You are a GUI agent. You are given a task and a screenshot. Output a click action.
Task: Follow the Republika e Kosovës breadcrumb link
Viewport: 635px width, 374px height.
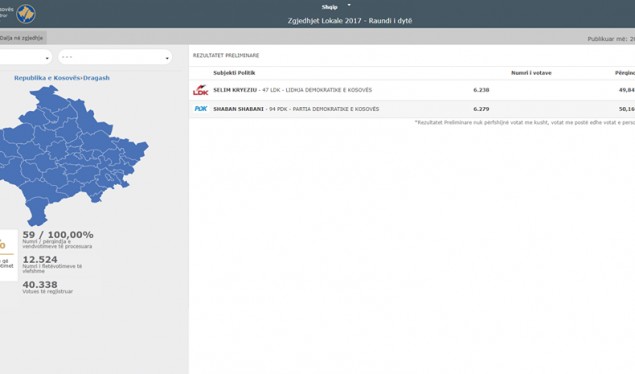[47, 78]
